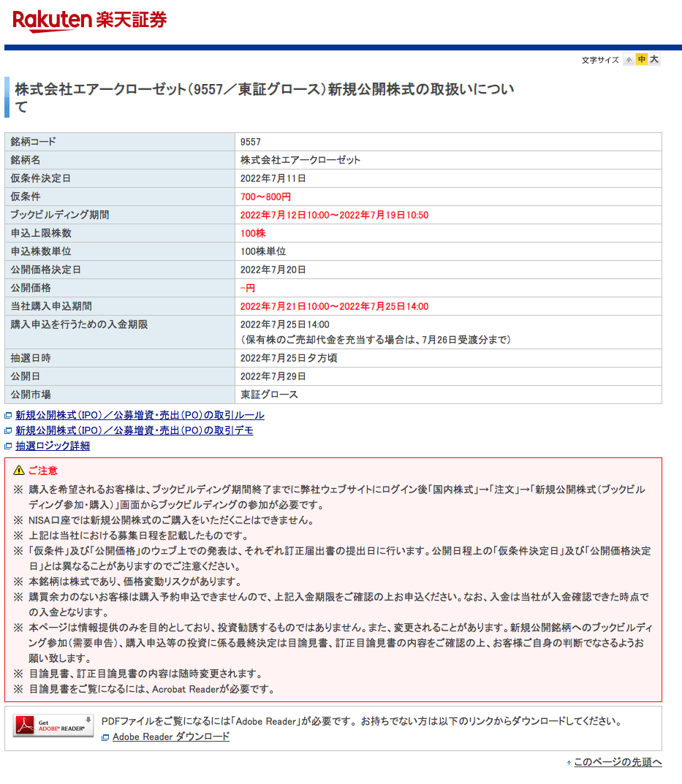
Task: Set font size to small (小)
Action: [629, 60]
